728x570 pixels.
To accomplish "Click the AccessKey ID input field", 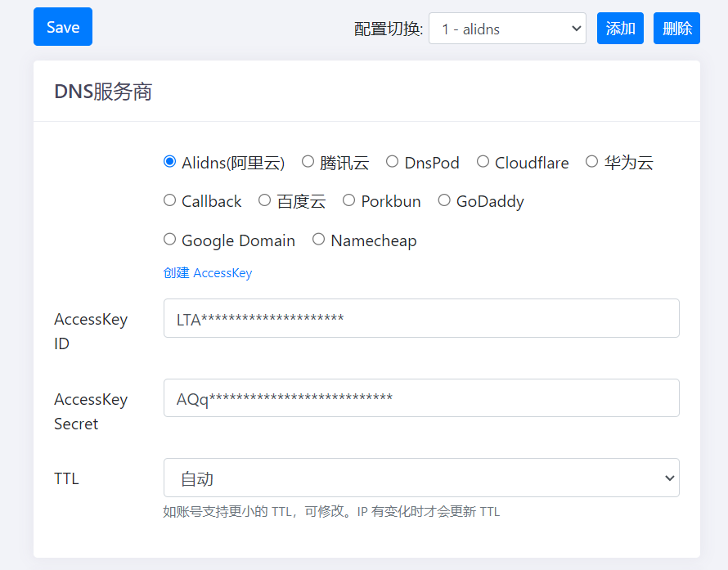I will (x=421, y=318).
